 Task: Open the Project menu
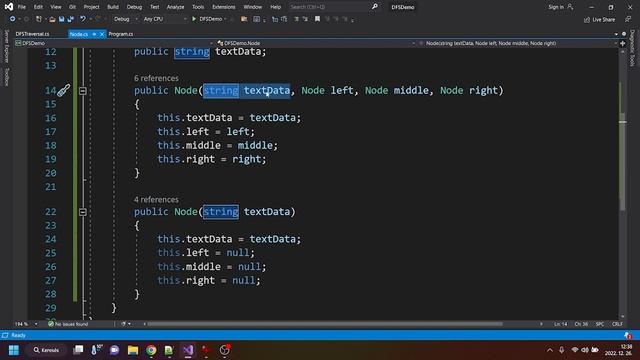point(91,7)
